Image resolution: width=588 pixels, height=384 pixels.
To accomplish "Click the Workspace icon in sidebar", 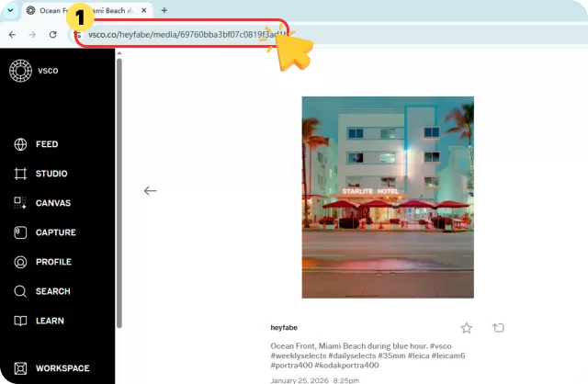I will pyautogui.click(x=20, y=368).
